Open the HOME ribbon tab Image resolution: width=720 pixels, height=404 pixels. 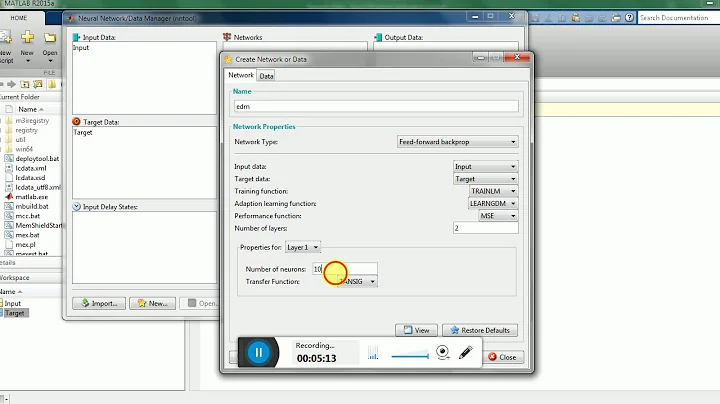pos(19,18)
